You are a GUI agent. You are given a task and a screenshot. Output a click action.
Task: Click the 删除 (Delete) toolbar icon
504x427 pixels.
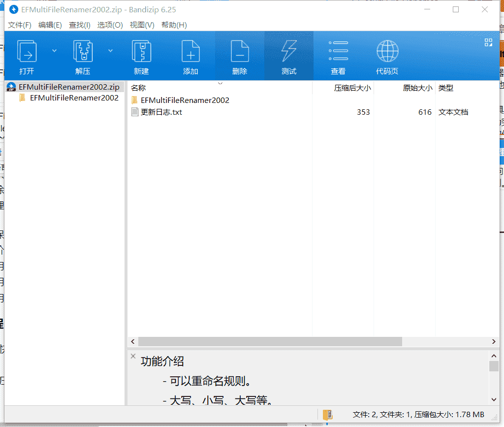(240, 51)
